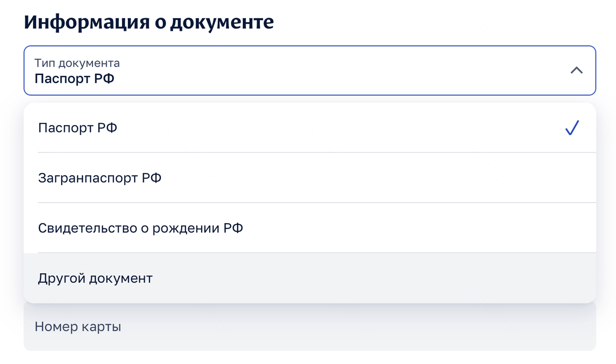
Task: Close the dropdown using the up arrow
Action: tap(576, 70)
